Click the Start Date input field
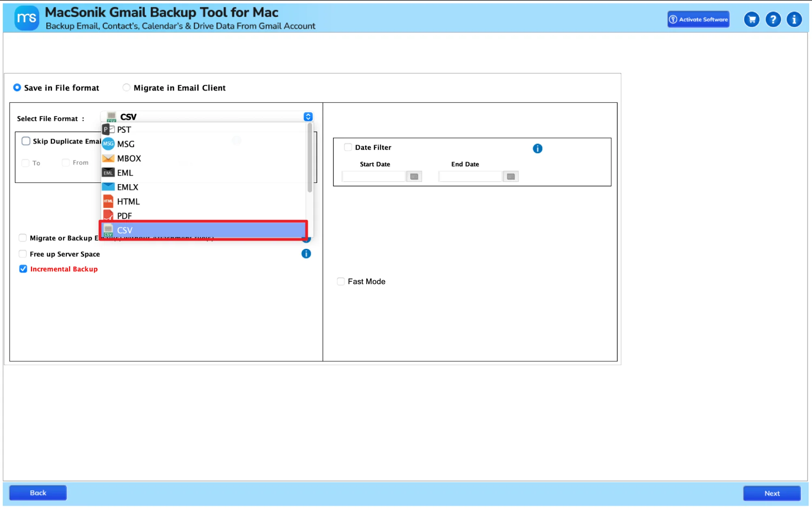Image resolution: width=812 pixels, height=509 pixels. (374, 176)
